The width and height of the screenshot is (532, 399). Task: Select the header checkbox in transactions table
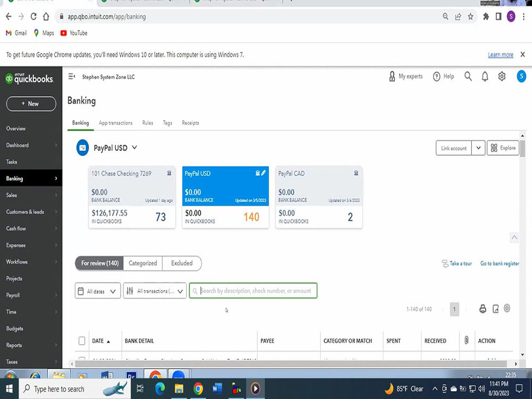pyautogui.click(x=82, y=340)
